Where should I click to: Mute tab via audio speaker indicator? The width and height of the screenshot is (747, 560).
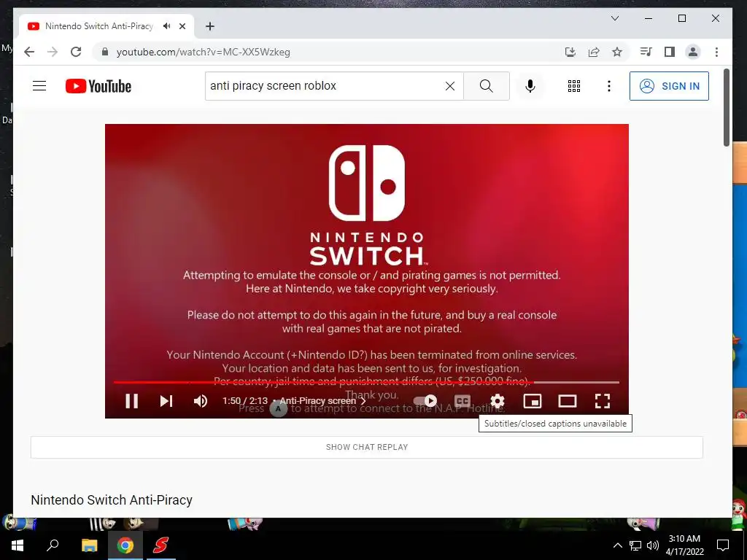click(x=166, y=26)
